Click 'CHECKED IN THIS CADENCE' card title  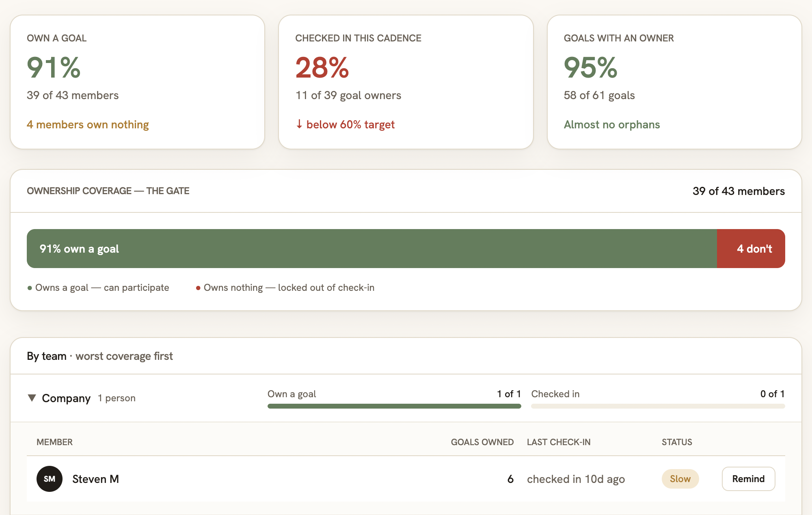point(358,38)
